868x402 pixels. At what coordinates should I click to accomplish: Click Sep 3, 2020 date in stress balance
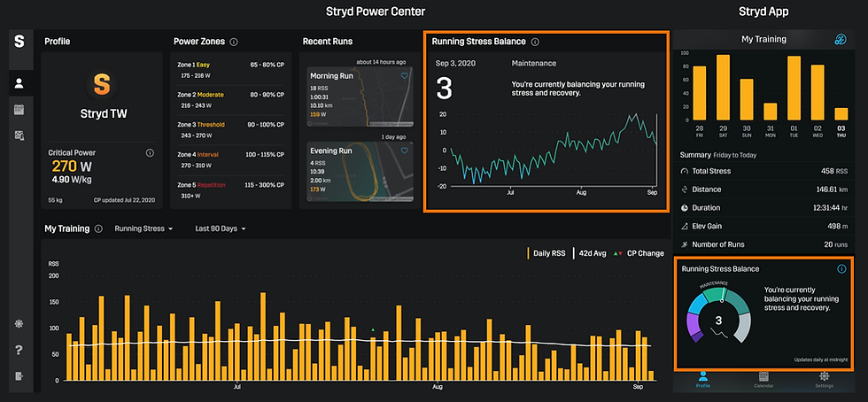tap(455, 64)
